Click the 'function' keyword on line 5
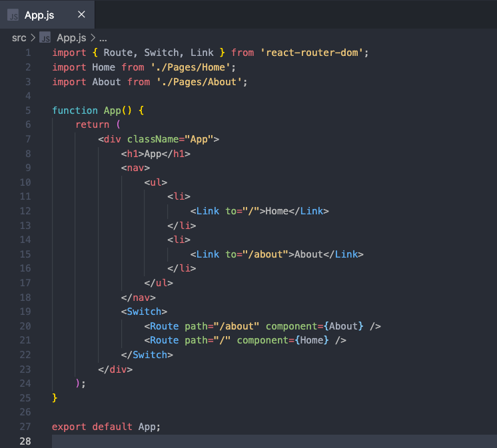This screenshot has width=497, height=448. pyautogui.click(x=75, y=111)
